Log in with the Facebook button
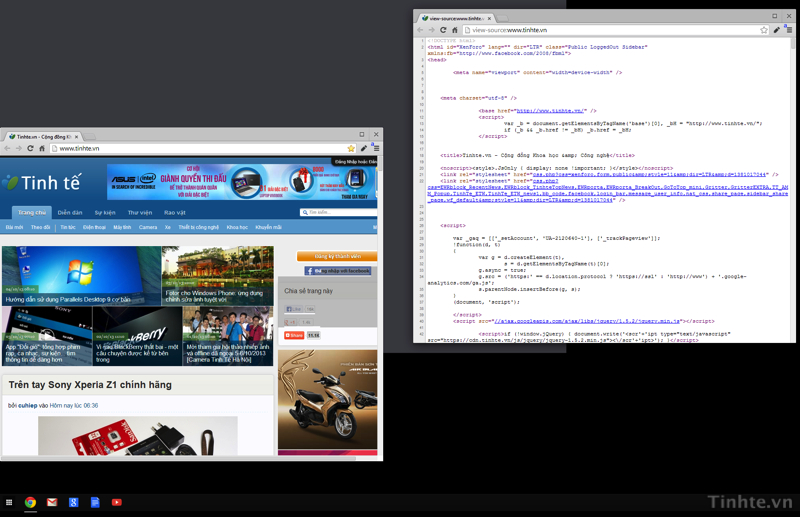 (338, 271)
